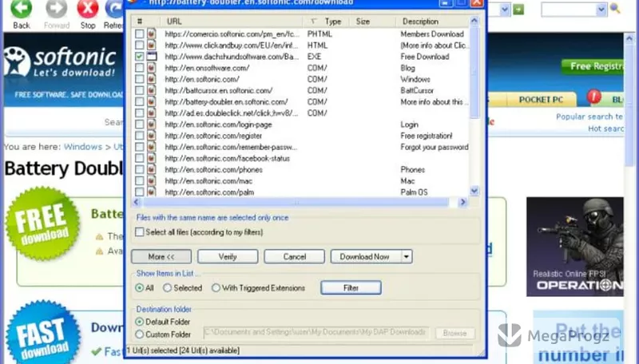This screenshot has width=639, height=364.
Task: Click the destination folder path field
Action: click(316, 333)
